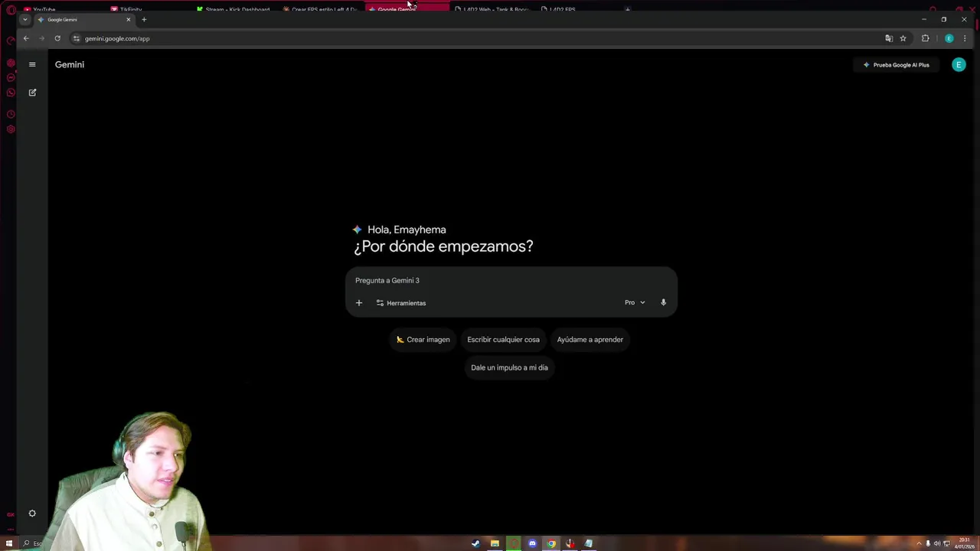This screenshot has height=551, width=980.
Task: Open the Chrome extensions puzzle icon
Action: tap(925, 38)
